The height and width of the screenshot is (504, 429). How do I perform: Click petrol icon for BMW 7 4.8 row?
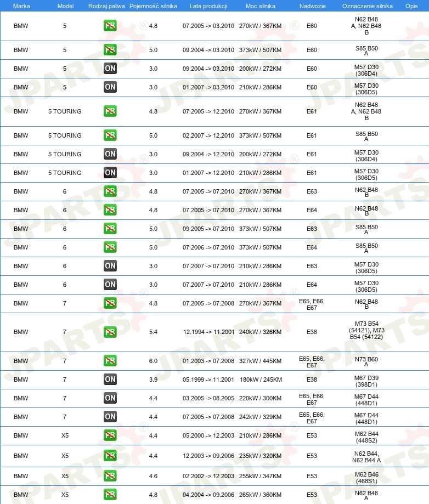110,303
